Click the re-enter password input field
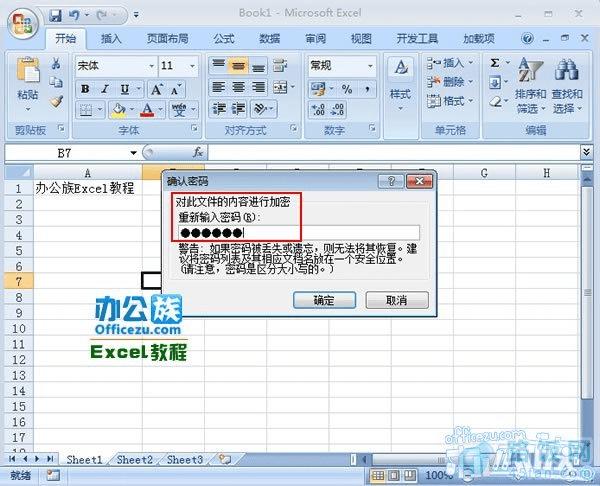600x486 pixels. pyautogui.click(x=298, y=232)
